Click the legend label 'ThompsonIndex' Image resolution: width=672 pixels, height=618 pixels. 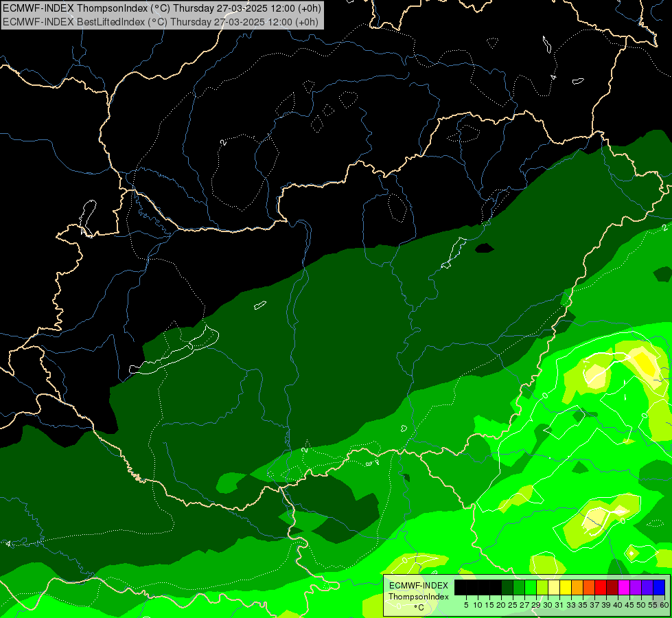click(x=418, y=597)
